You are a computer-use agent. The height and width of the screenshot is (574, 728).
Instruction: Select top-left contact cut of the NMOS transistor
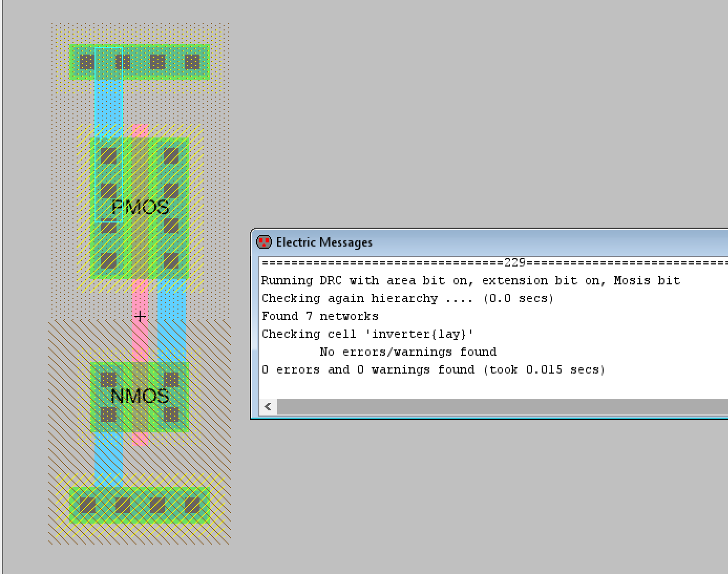(109, 379)
